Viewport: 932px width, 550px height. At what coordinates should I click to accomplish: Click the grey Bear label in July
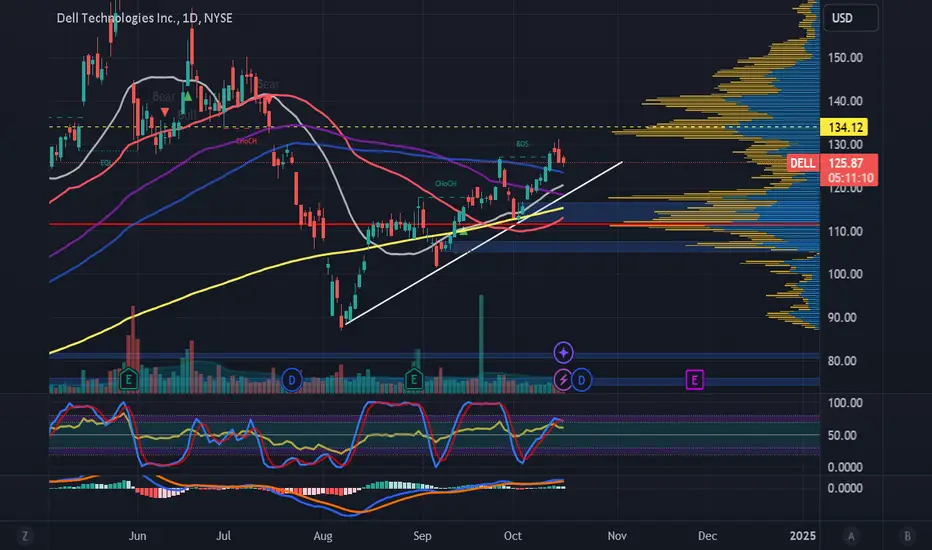[x=268, y=84]
